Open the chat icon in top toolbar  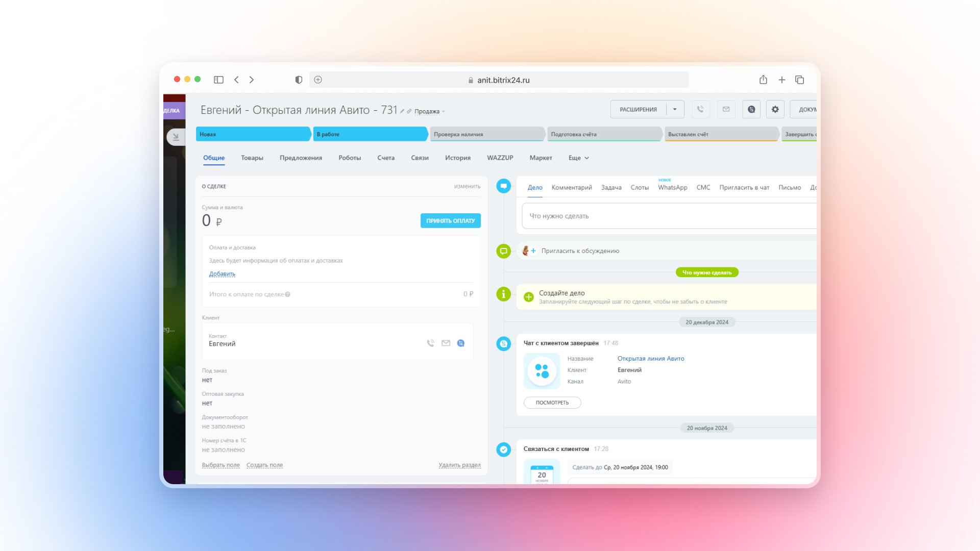(x=751, y=109)
